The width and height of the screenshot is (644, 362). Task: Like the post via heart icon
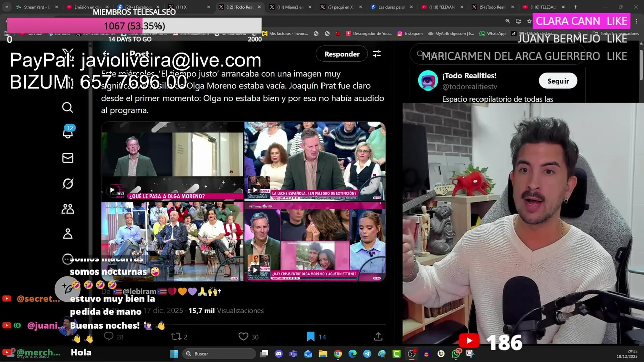(x=244, y=337)
